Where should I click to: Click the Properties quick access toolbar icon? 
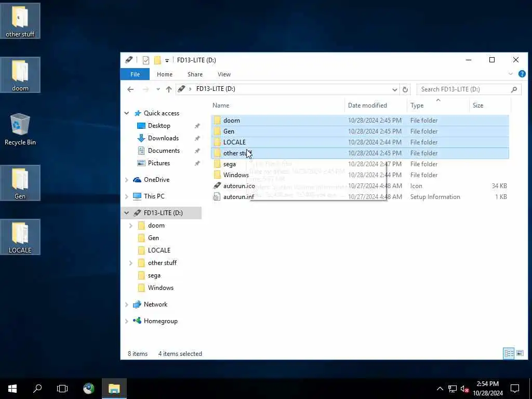coord(146,60)
